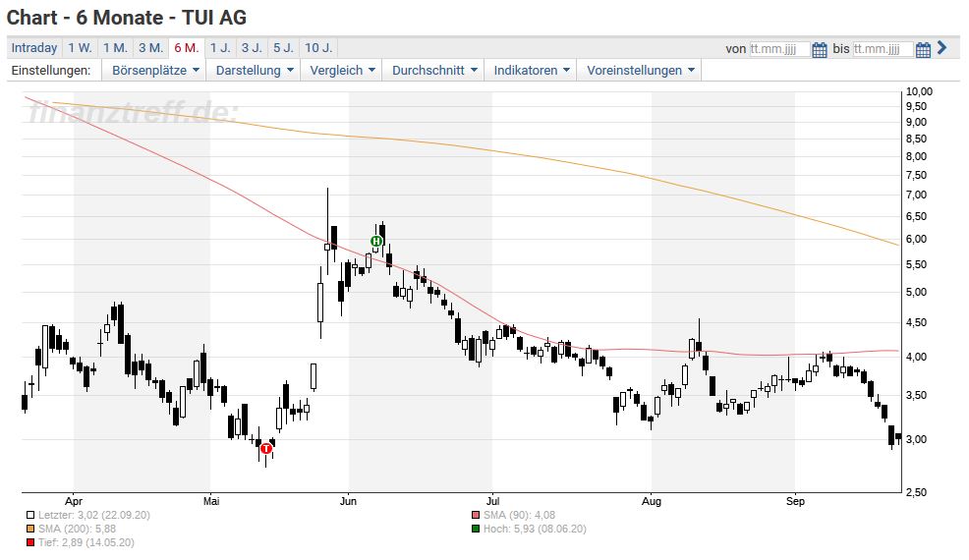Click the 'Chart - 6 Monate - TUI AG' heading
The height and width of the screenshot is (560, 969).
coord(127,18)
